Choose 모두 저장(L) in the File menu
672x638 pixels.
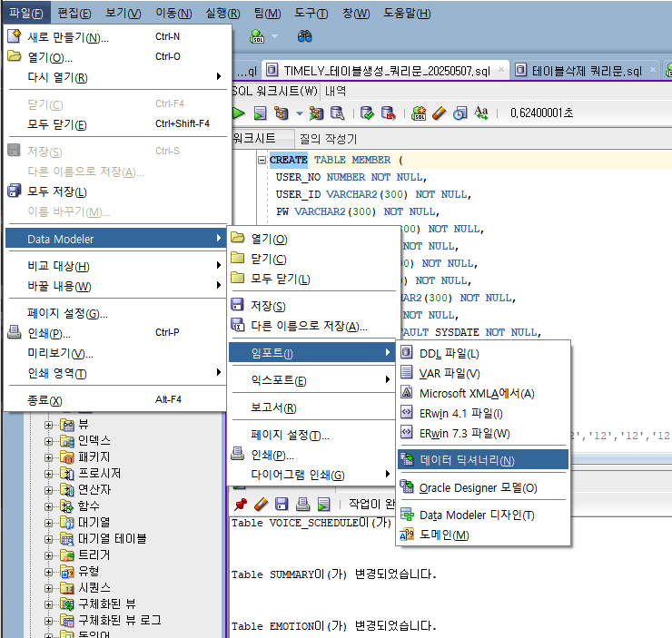116,191
